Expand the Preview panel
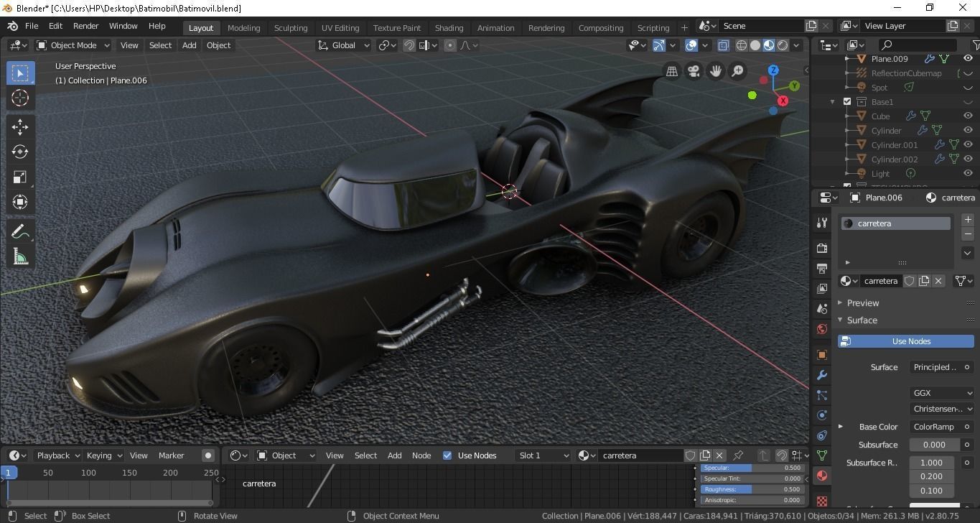 [863, 303]
